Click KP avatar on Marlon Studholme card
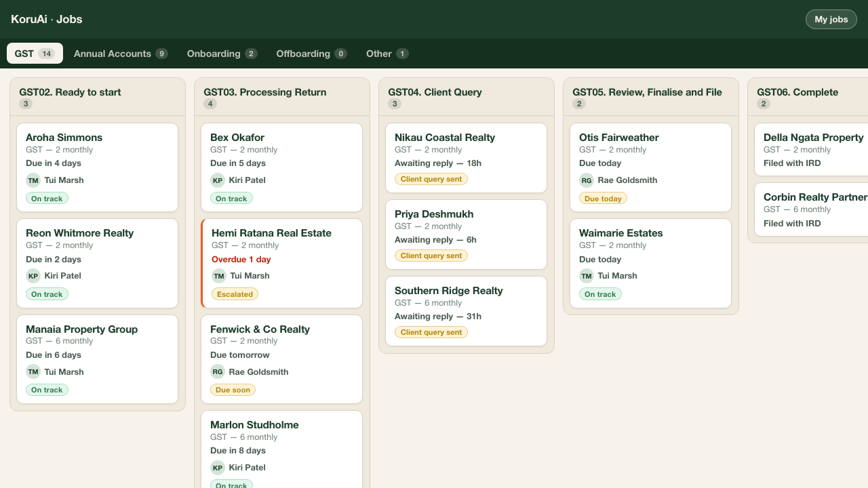This screenshot has height=488, width=868. point(218,468)
